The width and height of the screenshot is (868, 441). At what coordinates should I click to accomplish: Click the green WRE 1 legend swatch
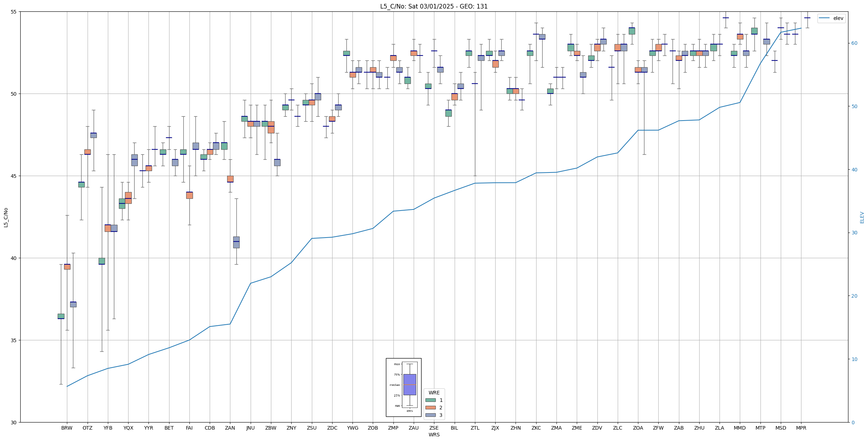pos(430,400)
